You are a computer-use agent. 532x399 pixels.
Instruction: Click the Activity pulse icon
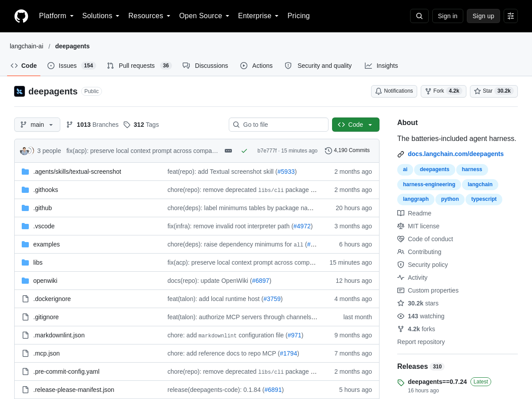pyautogui.click(x=401, y=278)
